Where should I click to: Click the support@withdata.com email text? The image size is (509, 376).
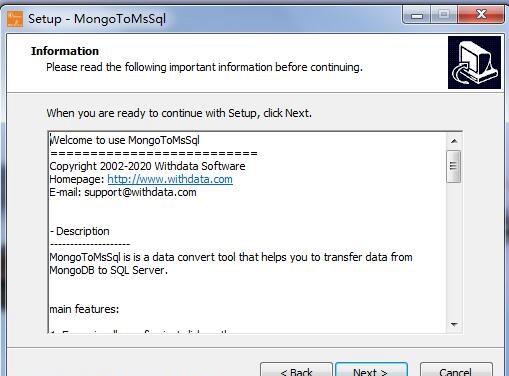point(140,192)
